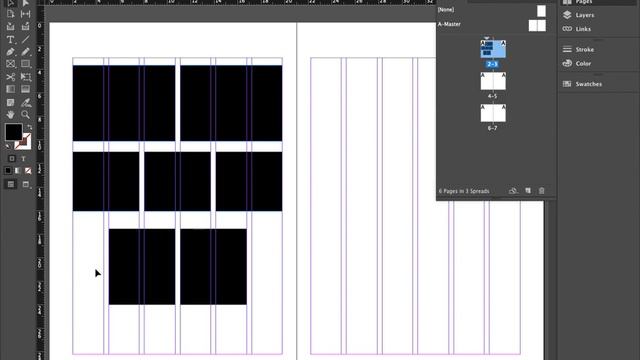Select the Pencil tool
640x360 pixels.
(x=25, y=52)
